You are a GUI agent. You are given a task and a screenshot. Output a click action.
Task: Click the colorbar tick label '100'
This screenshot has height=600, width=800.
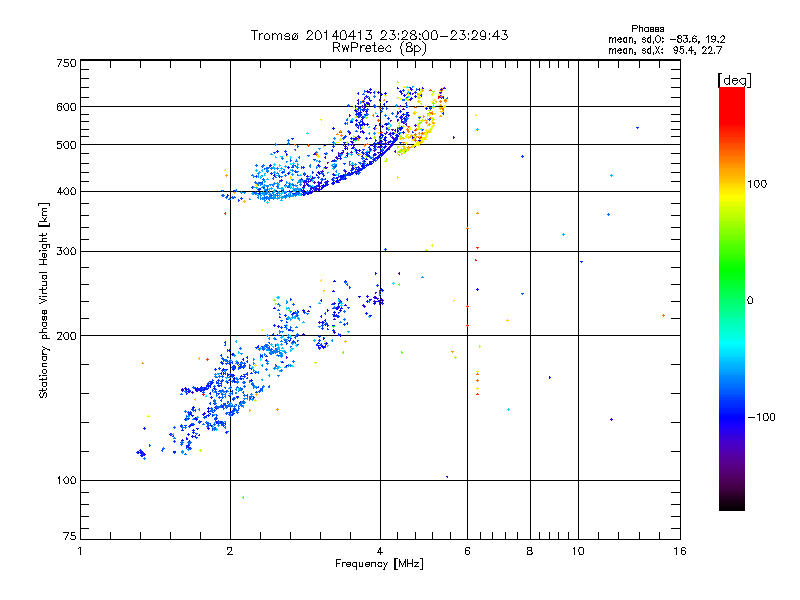(x=757, y=184)
